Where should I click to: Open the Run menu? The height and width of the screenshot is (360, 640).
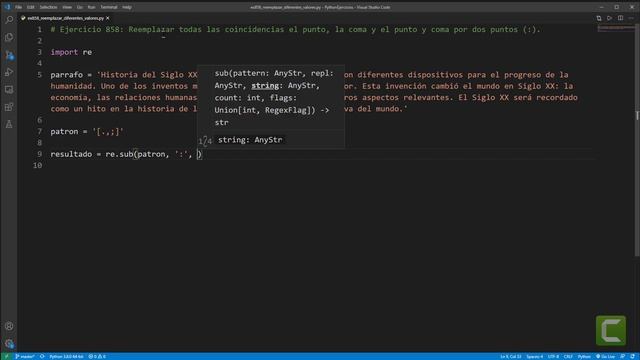(x=91, y=7)
